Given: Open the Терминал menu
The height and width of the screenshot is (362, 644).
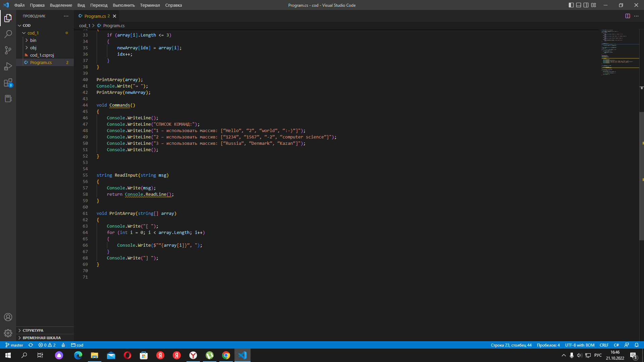Looking at the screenshot, I should click(x=150, y=5).
